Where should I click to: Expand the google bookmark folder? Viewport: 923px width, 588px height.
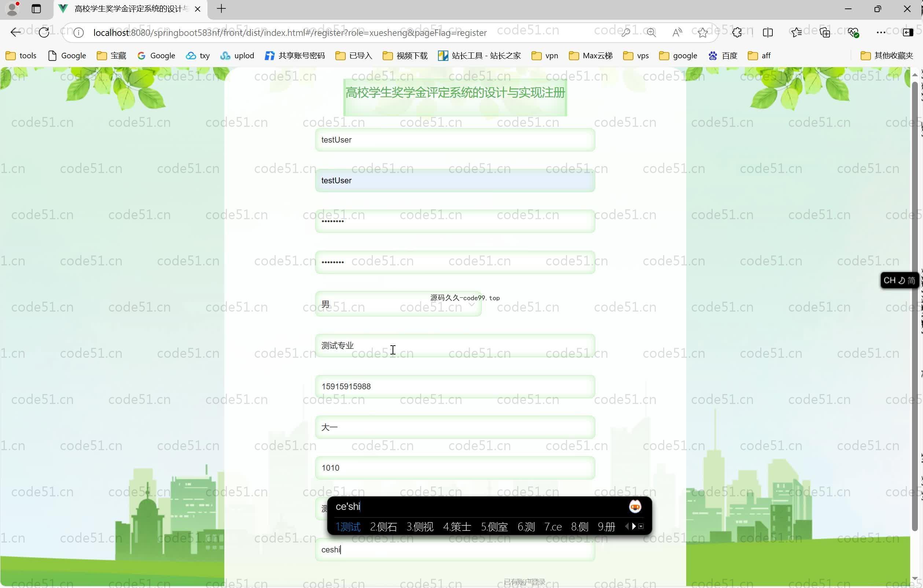(678, 56)
